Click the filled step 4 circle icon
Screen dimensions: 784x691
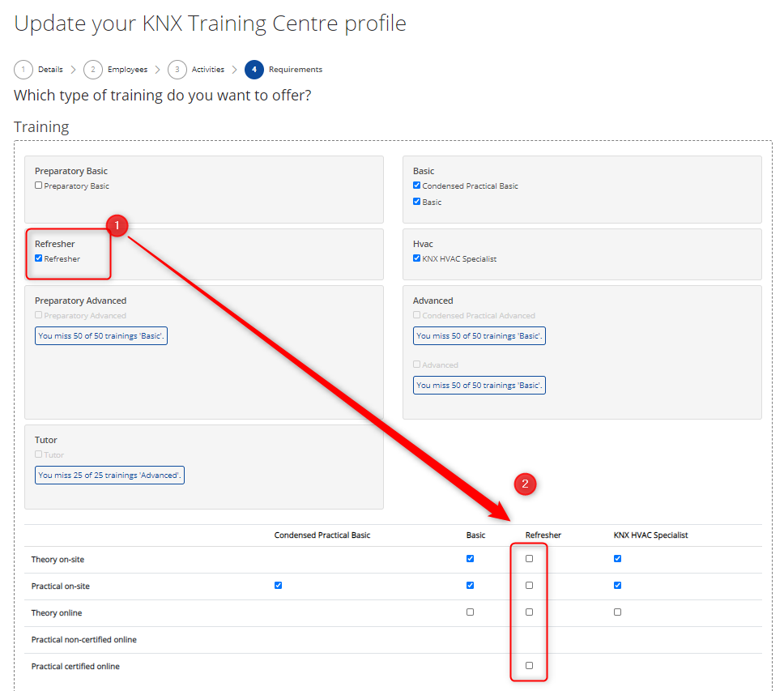254,70
